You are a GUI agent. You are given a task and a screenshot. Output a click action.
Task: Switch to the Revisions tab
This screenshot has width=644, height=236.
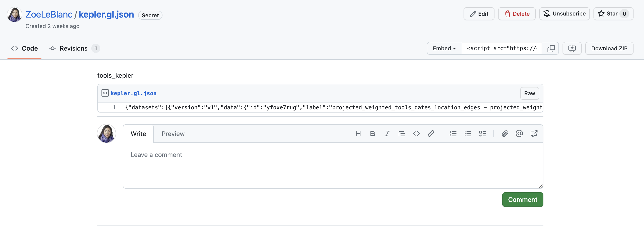coord(74,48)
